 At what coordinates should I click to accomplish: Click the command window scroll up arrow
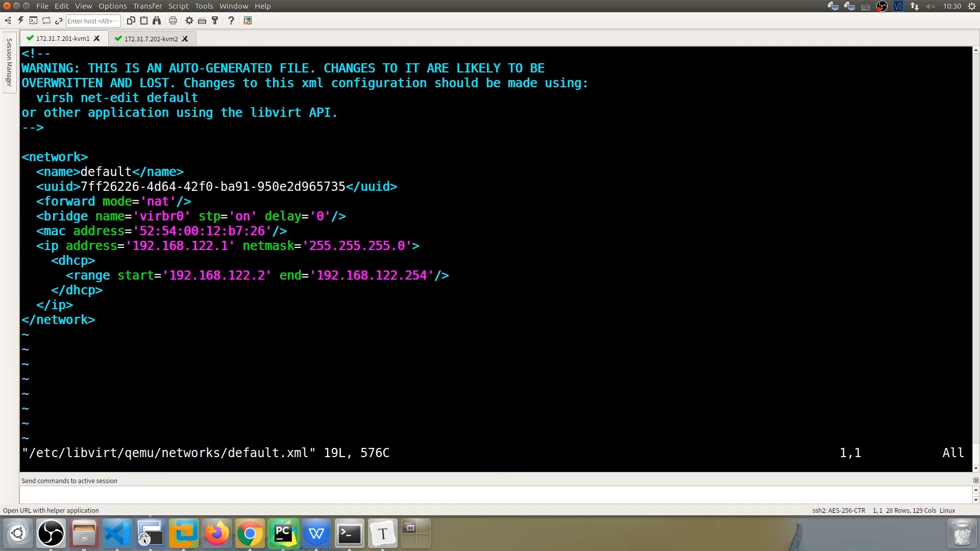click(976, 490)
